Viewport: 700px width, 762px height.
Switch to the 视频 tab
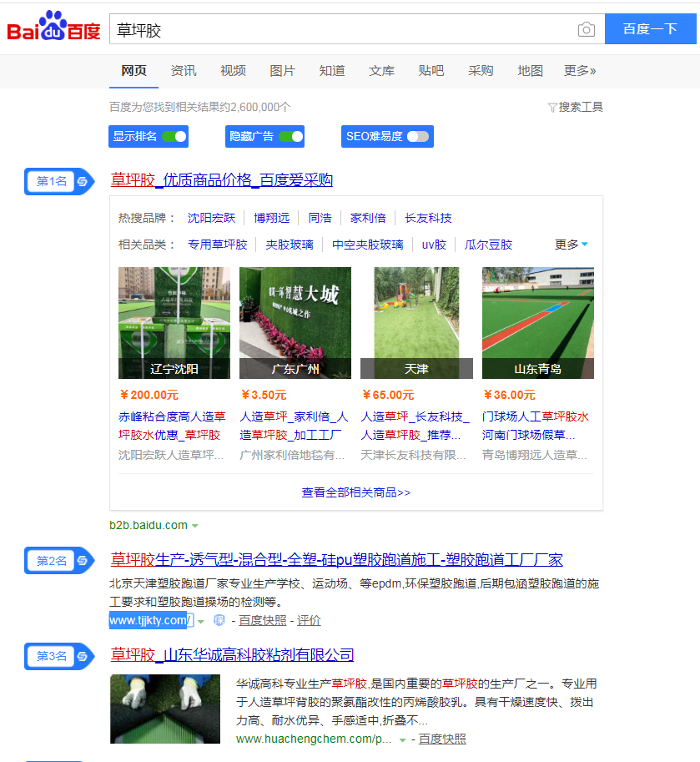point(233,71)
